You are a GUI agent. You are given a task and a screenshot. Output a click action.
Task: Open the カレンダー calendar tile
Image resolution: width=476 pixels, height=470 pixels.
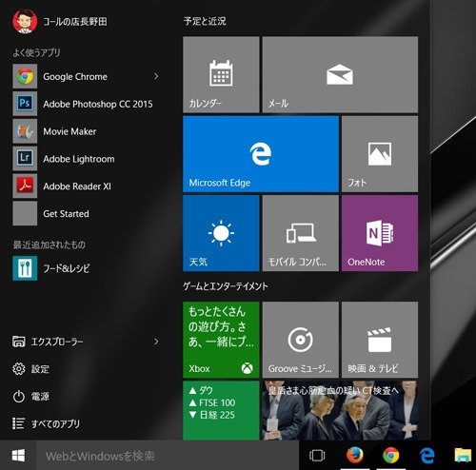(x=221, y=74)
